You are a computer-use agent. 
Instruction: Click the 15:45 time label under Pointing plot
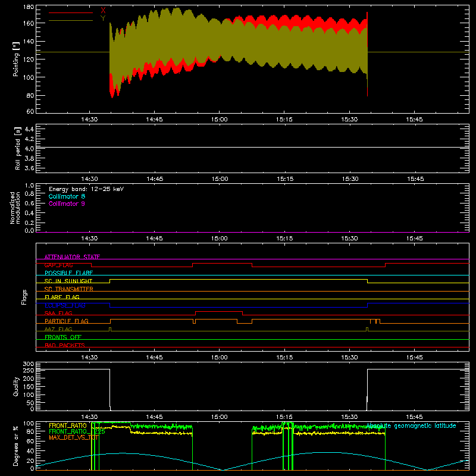(414, 120)
